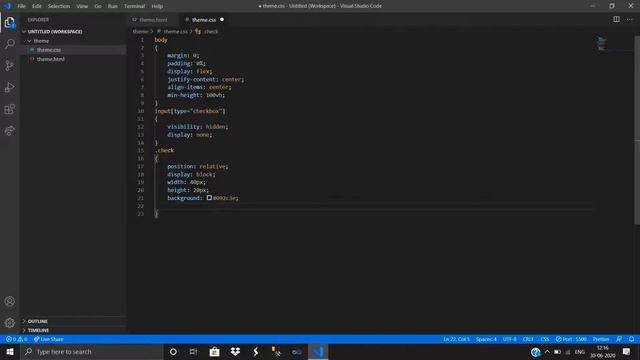The height and width of the screenshot is (360, 640).
Task: Open the Live Share view icon
Action: point(10,131)
